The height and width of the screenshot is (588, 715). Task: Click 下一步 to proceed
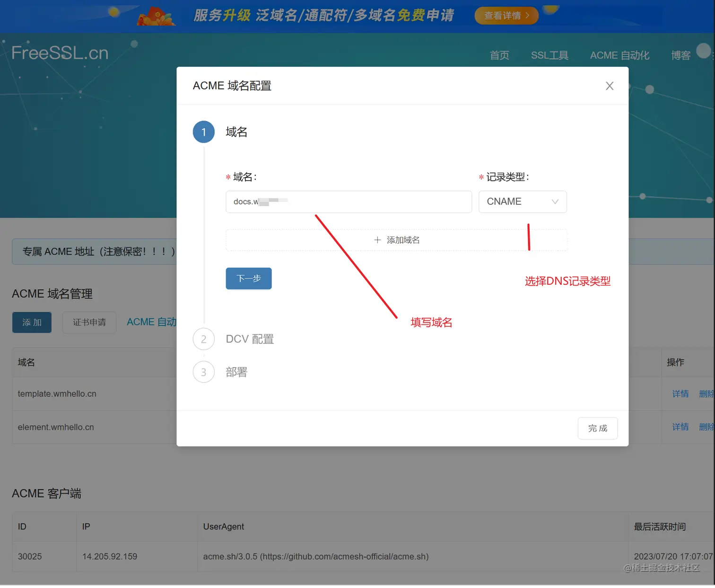click(x=248, y=279)
